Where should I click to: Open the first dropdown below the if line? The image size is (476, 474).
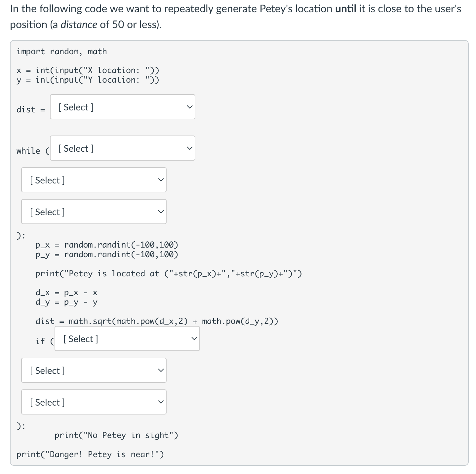point(94,370)
